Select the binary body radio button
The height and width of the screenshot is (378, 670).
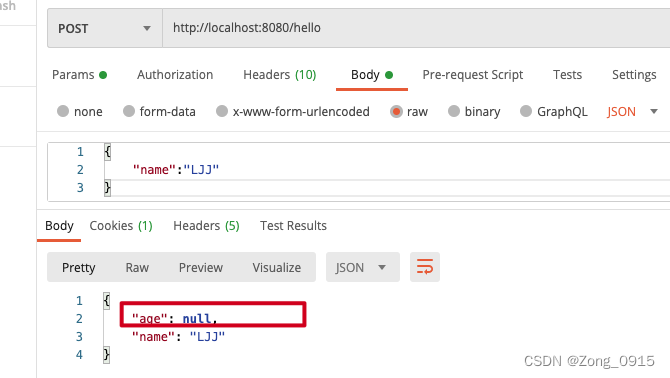(454, 111)
